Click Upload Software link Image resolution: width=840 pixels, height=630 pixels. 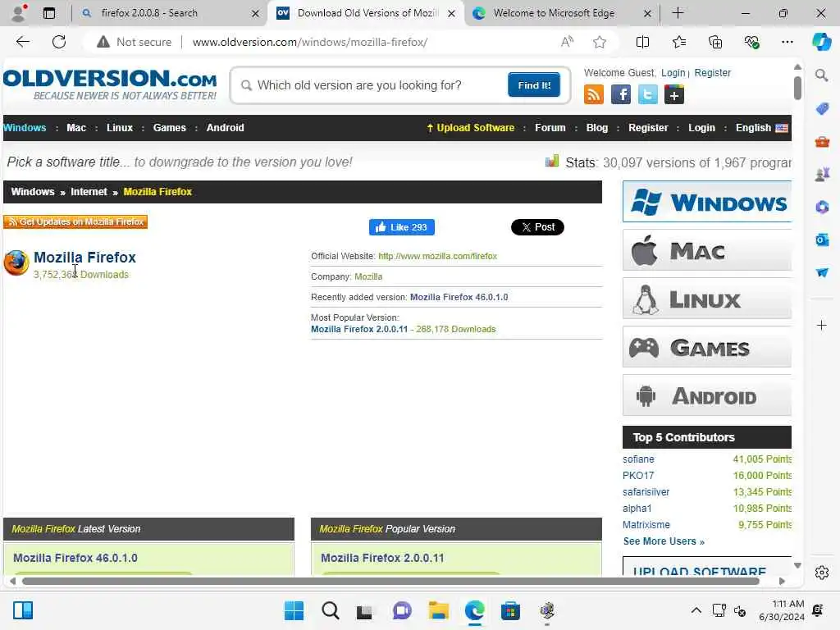click(x=470, y=127)
